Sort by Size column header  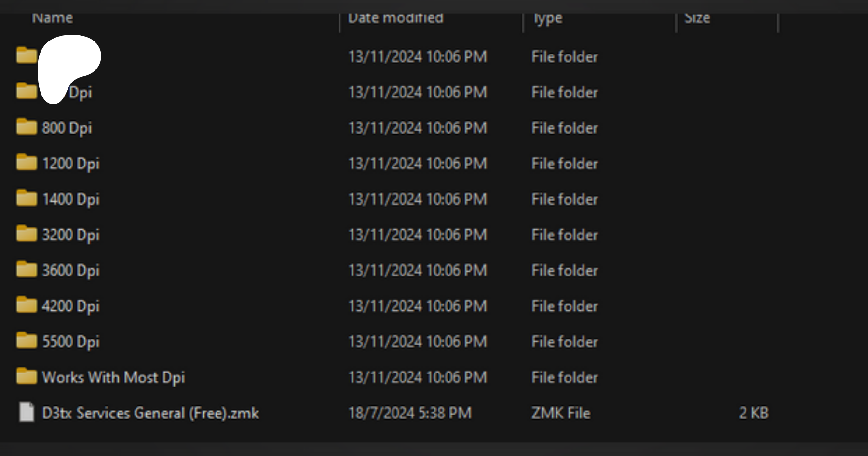click(x=697, y=18)
